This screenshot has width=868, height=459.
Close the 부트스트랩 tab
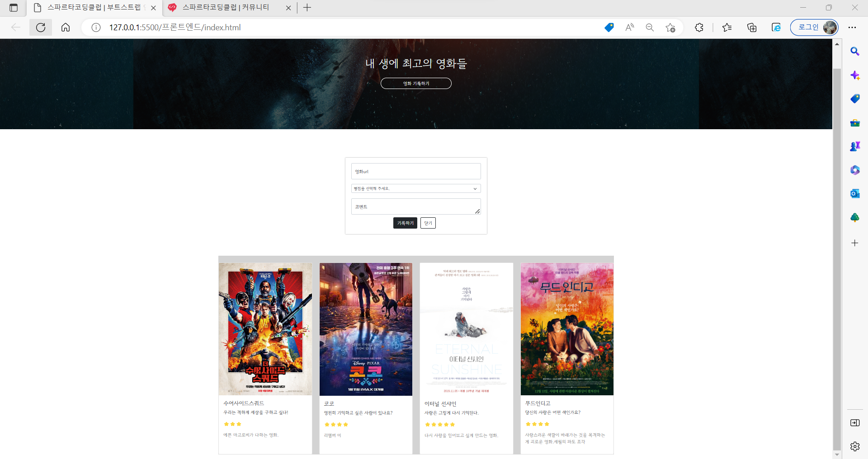tap(153, 8)
